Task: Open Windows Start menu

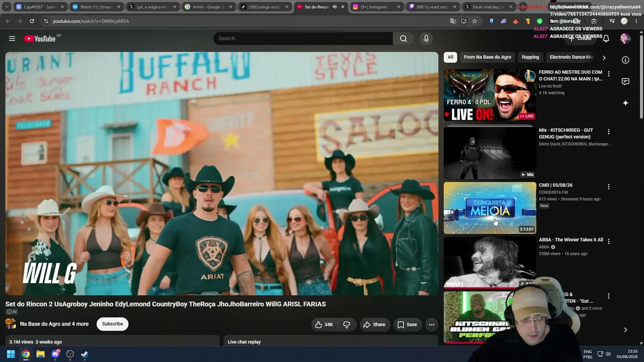Action: pos(11,354)
